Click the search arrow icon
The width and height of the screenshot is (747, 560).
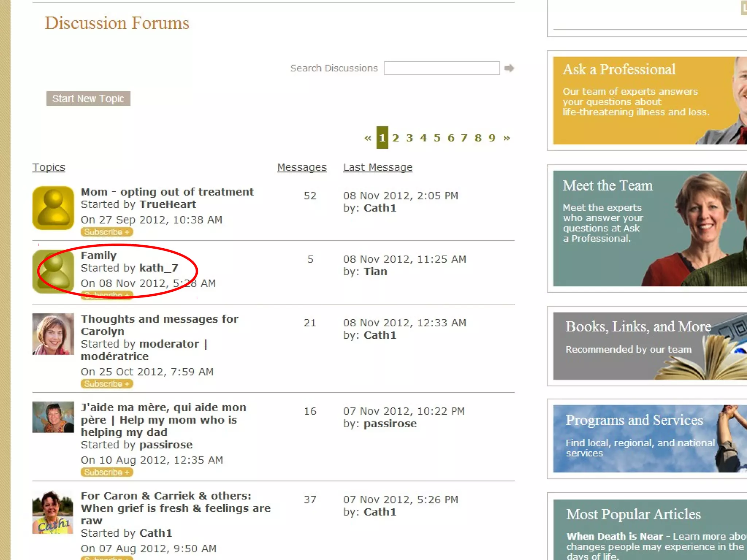tap(509, 68)
